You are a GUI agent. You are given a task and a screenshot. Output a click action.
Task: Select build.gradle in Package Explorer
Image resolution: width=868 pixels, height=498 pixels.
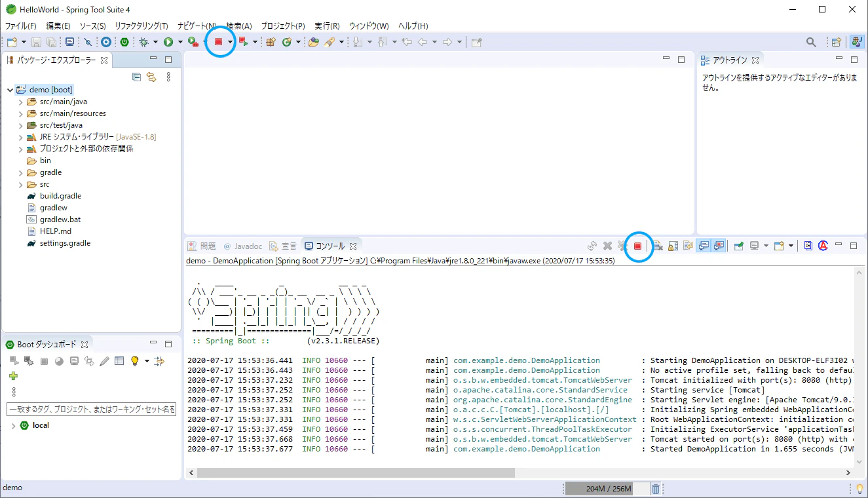[x=60, y=196]
